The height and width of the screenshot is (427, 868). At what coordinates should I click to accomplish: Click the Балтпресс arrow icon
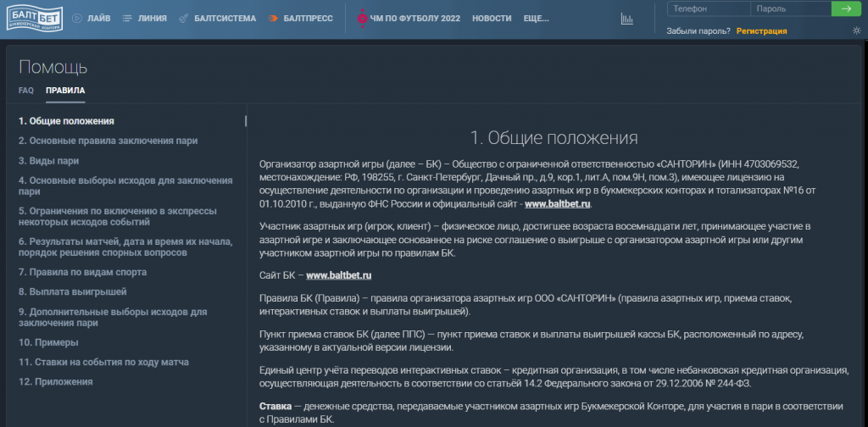(274, 18)
